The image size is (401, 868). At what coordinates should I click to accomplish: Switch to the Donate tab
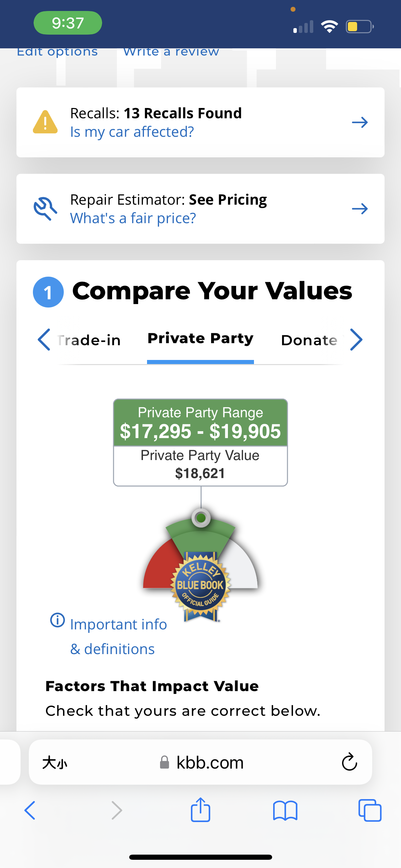point(309,340)
